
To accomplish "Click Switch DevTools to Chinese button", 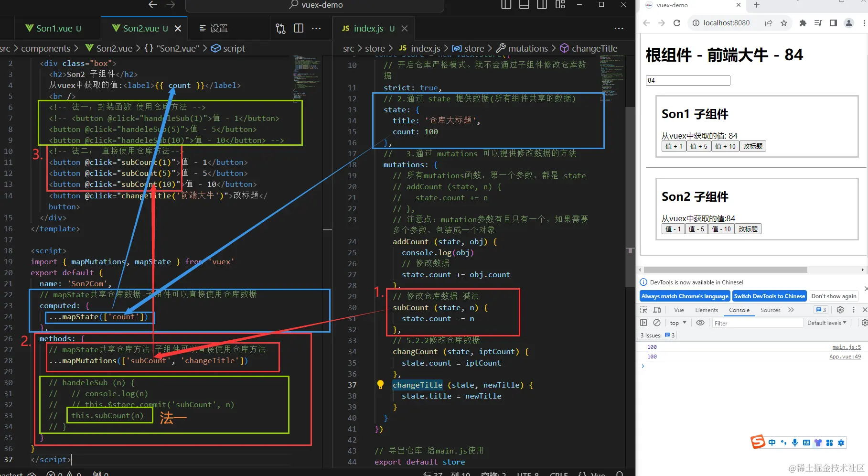I will [x=769, y=296].
